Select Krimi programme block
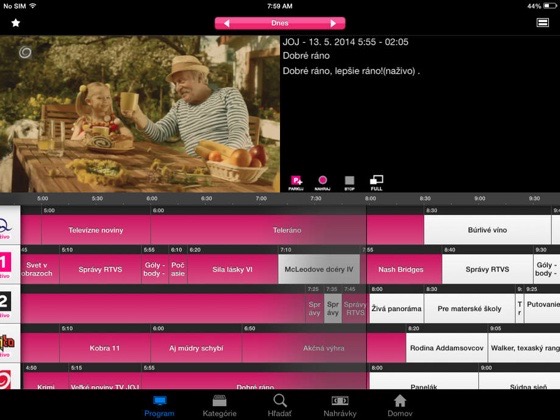This screenshot has height=420, width=560. click(x=45, y=381)
